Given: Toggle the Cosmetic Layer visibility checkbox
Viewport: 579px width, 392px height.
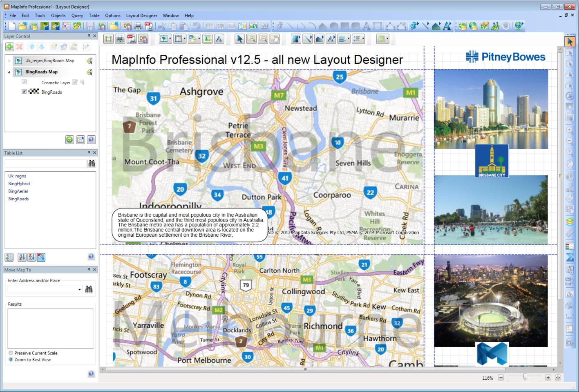Looking at the screenshot, I should (24, 82).
